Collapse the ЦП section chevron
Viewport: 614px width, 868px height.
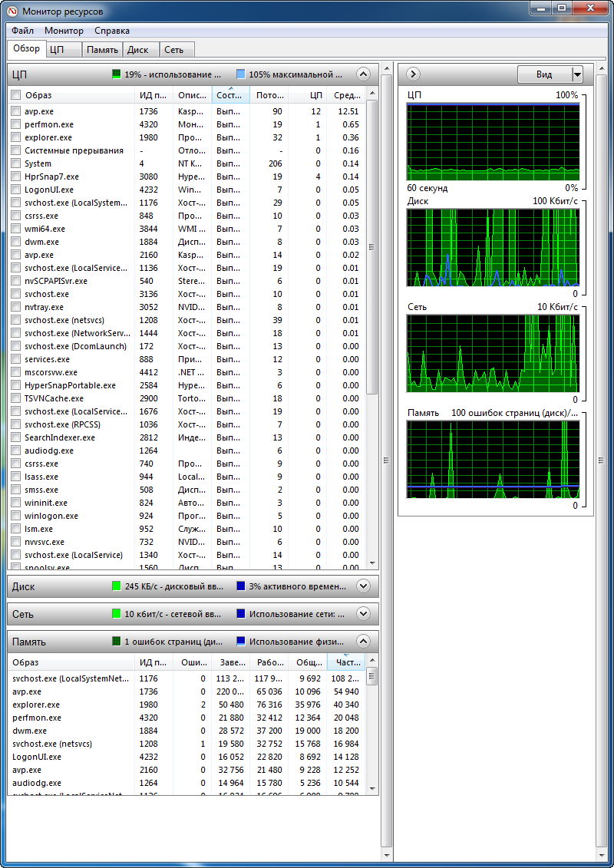tap(363, 74)
